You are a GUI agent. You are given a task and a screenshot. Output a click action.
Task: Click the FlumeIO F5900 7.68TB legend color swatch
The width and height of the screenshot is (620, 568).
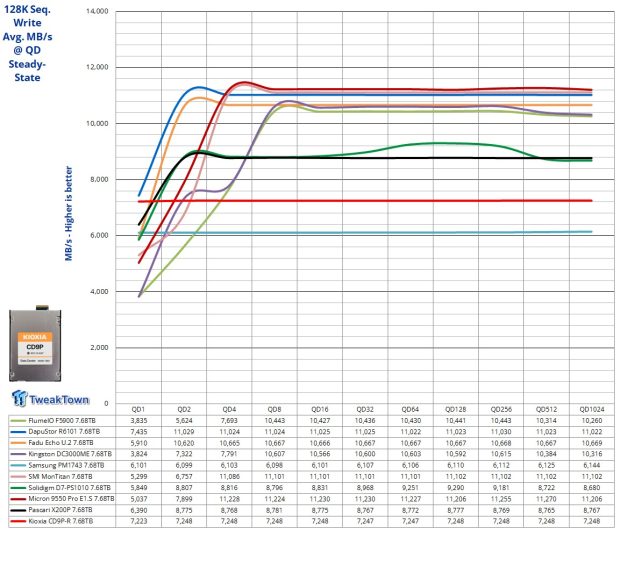[18, 421]
